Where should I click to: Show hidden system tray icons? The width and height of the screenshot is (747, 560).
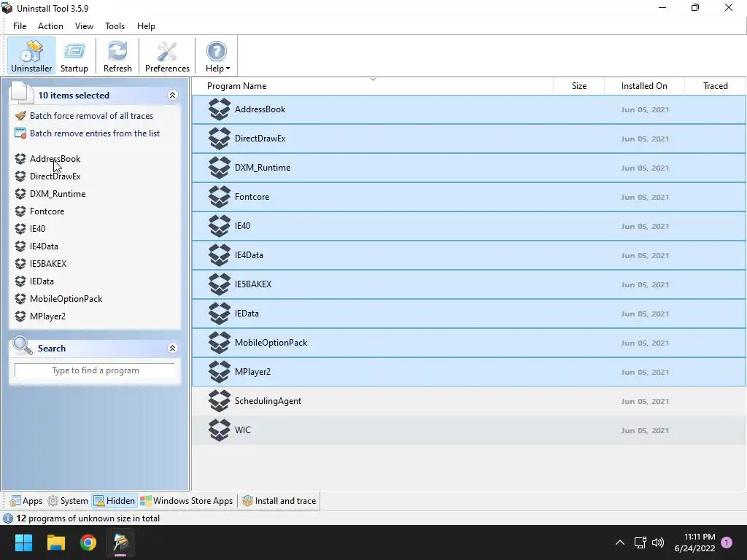pyautogui.click(x=620, y=542)
